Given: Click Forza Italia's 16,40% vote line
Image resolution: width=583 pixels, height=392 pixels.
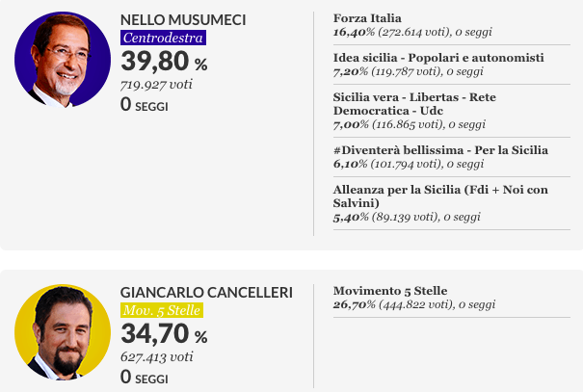Looking at the screenshot, I should click(412, 32).
